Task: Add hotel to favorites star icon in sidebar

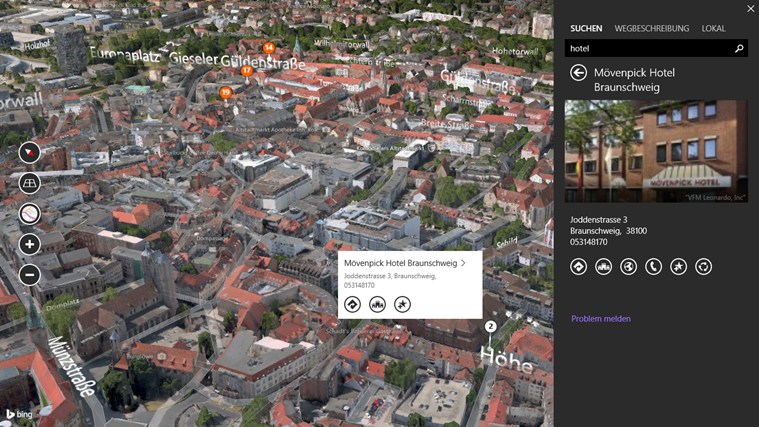Action: [679, 267]
